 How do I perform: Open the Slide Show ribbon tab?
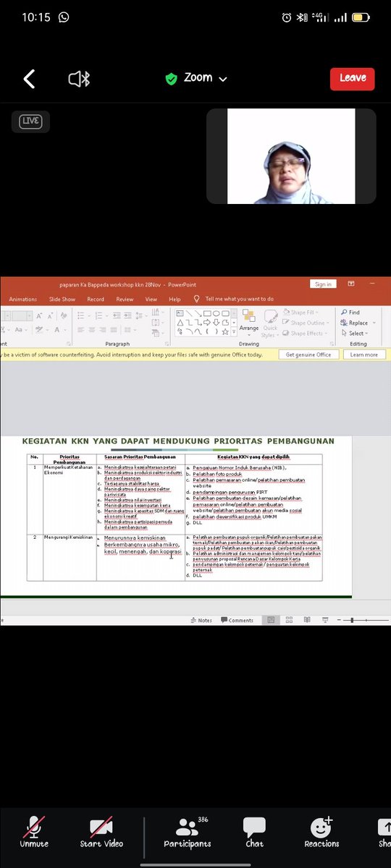point(62,299)
